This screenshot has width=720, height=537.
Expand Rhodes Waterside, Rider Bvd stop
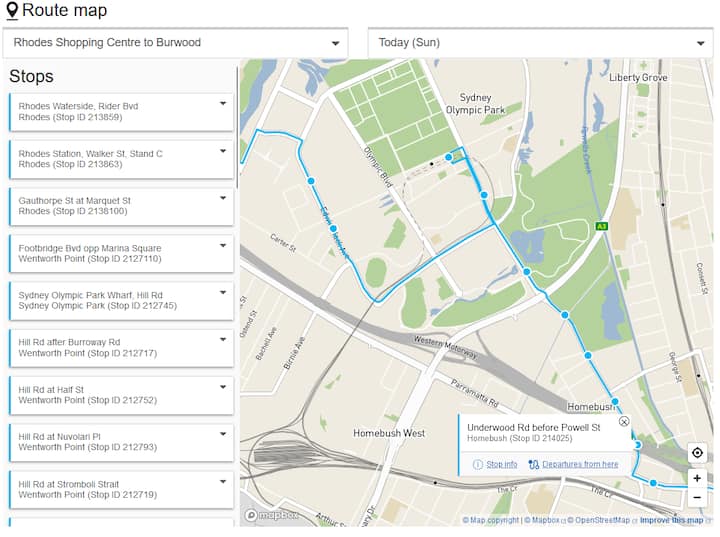point(223,103)
